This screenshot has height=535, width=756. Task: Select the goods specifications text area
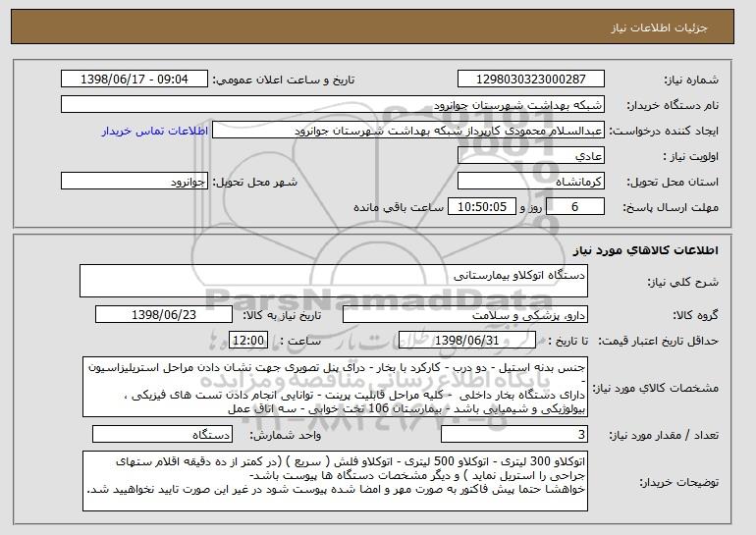pyautogui.click(x=335, y=387)
